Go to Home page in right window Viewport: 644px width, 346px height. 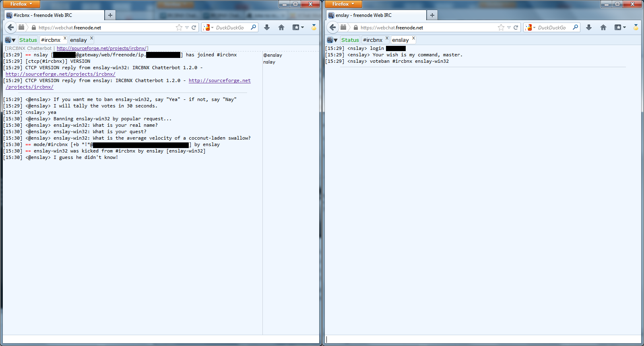pyautogui.click(x=603, y=27)
